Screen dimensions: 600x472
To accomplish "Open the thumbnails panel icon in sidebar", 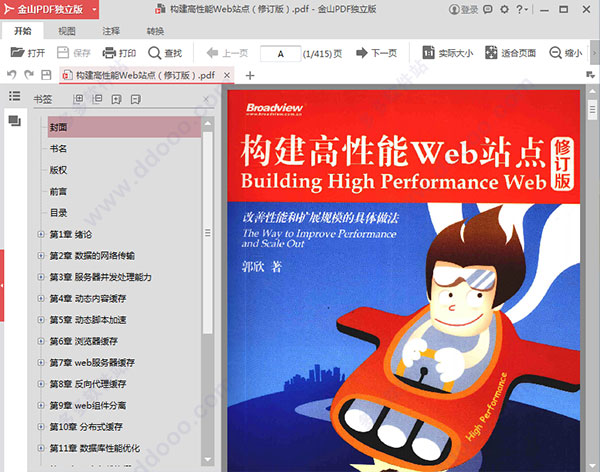I will [15, 121].
